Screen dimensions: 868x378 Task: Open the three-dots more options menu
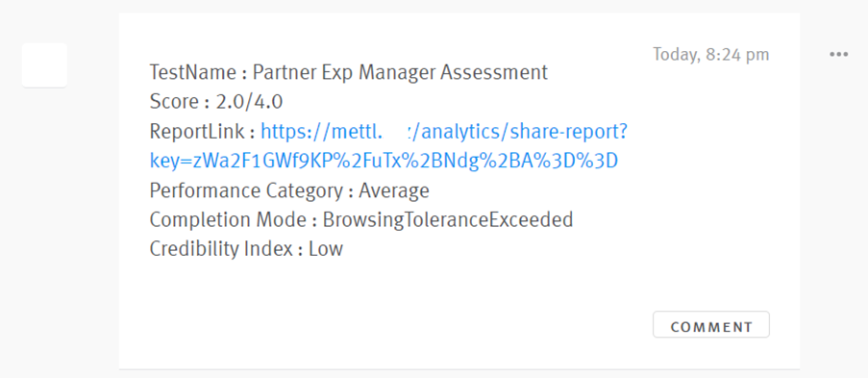(838, 54)
